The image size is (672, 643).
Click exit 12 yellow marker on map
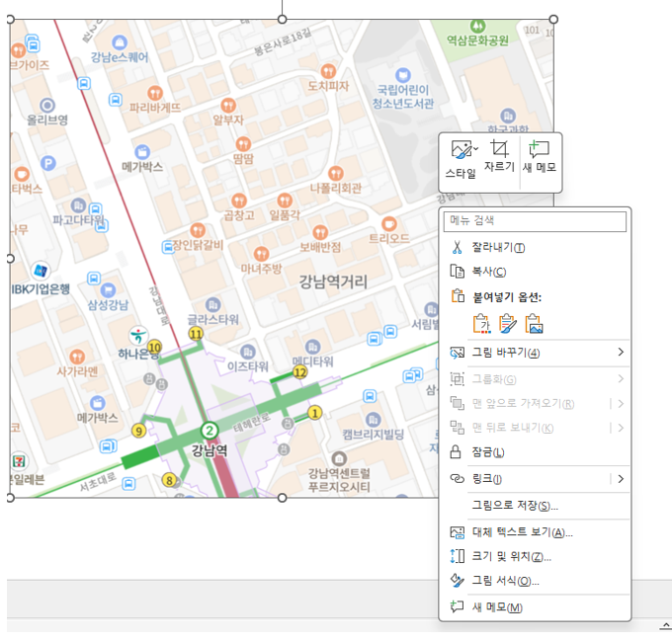pos(300,372)
